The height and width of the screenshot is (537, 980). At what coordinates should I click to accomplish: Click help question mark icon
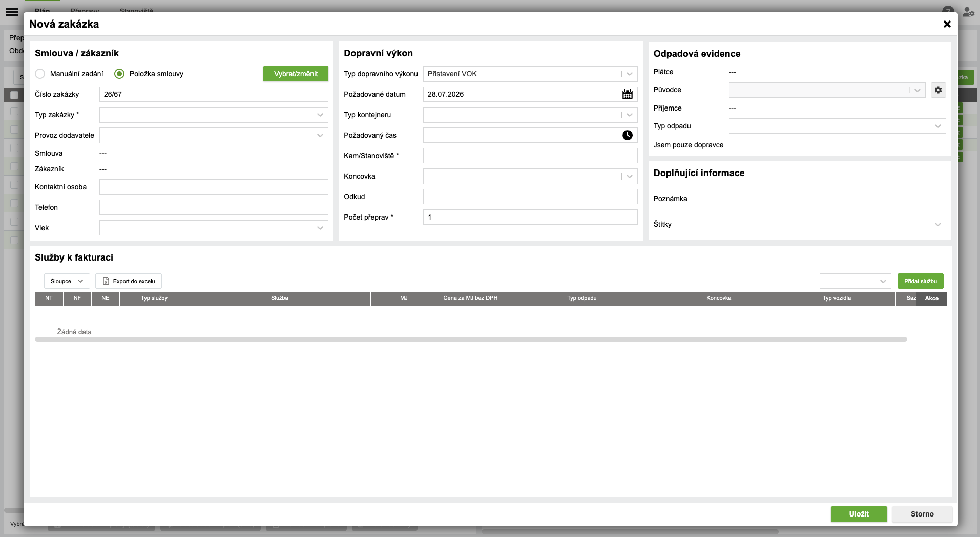click(948, 10)
